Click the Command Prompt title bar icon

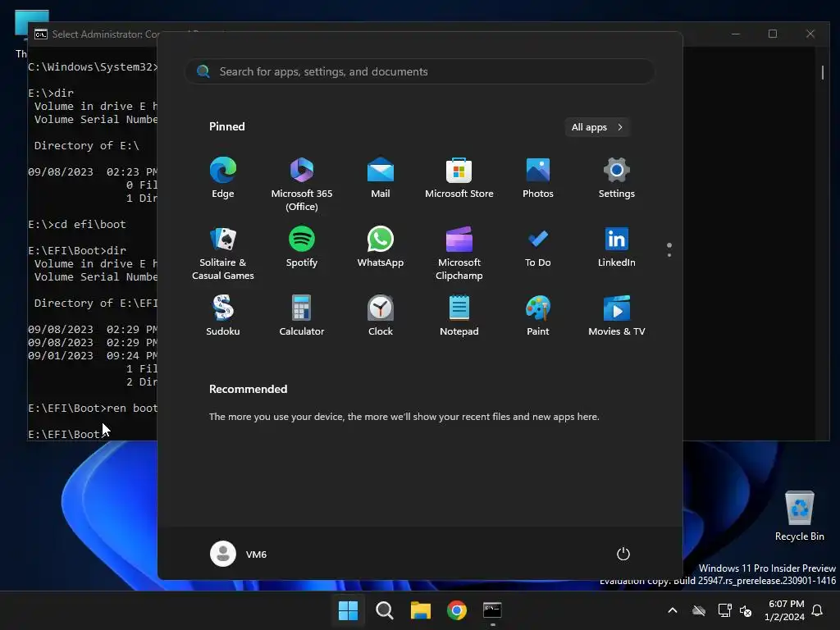[x=41, y=34]
